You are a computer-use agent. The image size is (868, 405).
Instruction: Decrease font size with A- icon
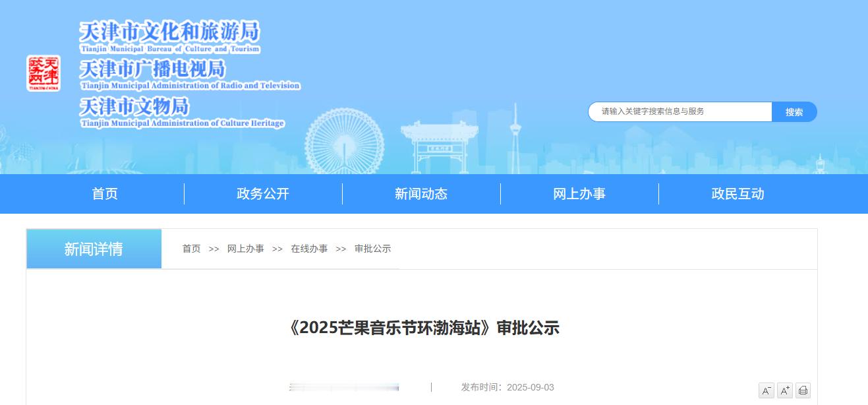click(767, 390)
